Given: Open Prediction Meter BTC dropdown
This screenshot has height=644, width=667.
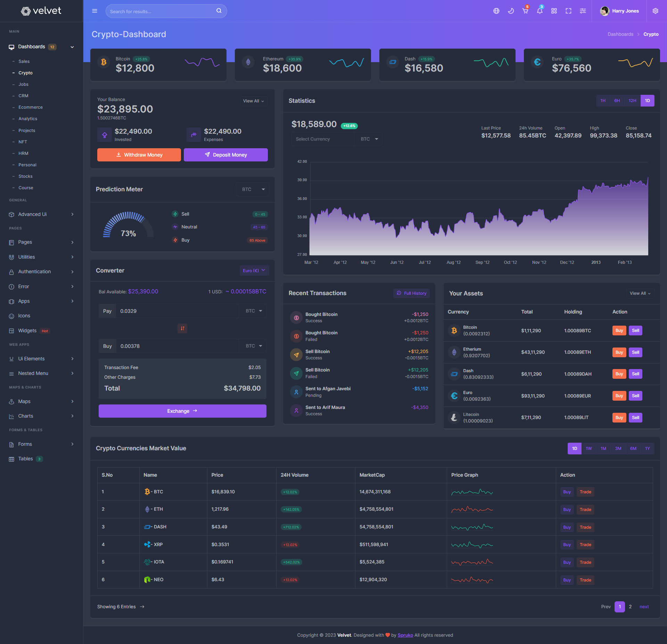Looking at the screenshot, I should 253,189.
